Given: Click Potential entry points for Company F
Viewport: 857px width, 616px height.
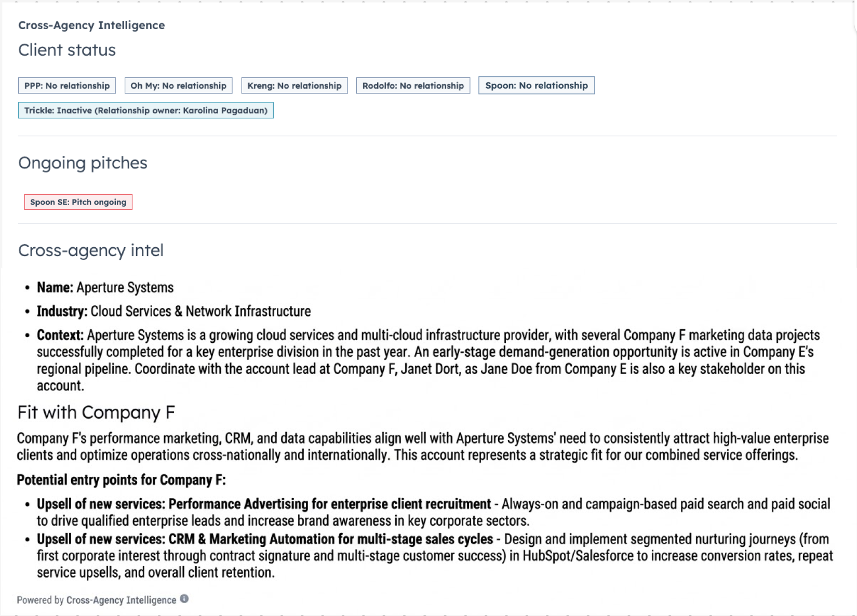Looking at the screenshot, I should [x=121, y=480].
